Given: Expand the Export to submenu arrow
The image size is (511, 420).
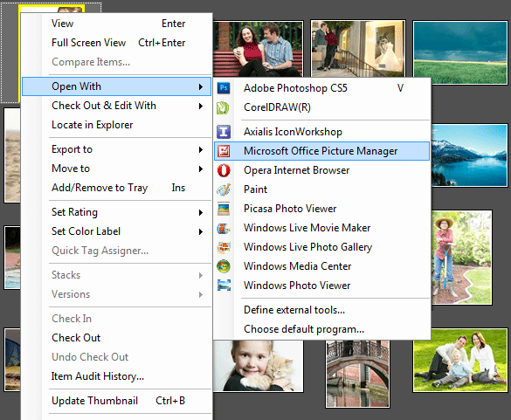Looking at the screenshot, I should pos(201,149).
